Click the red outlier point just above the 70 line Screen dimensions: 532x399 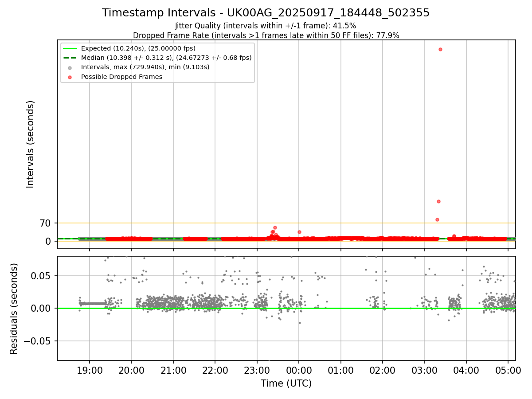(437, 219)
